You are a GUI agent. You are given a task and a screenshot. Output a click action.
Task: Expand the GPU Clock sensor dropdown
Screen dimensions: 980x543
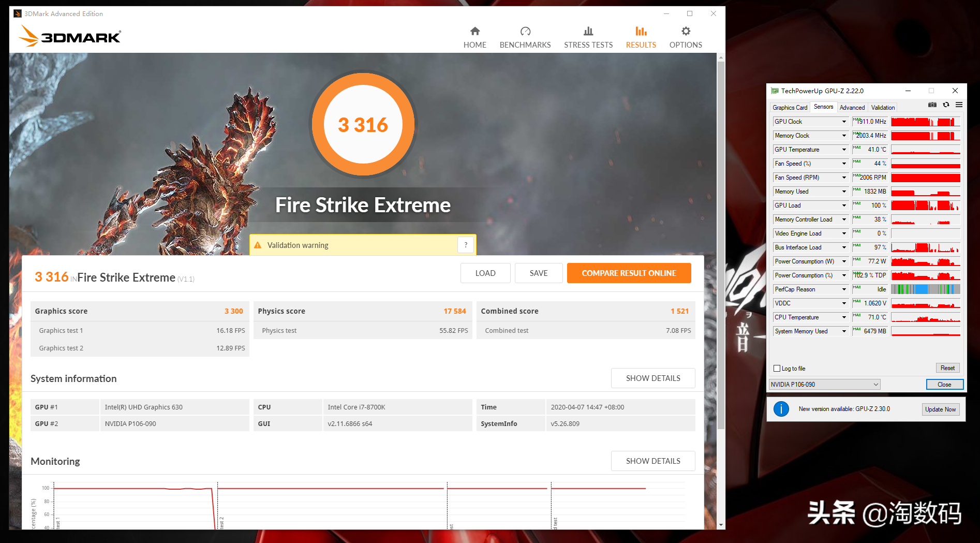coord(844,122)
